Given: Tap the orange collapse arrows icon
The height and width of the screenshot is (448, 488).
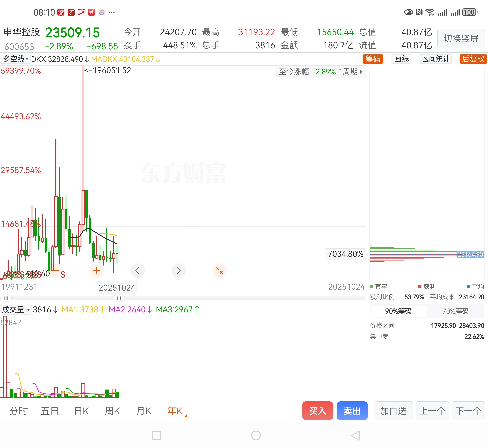Looking at the screenshot, I should 219,271.
